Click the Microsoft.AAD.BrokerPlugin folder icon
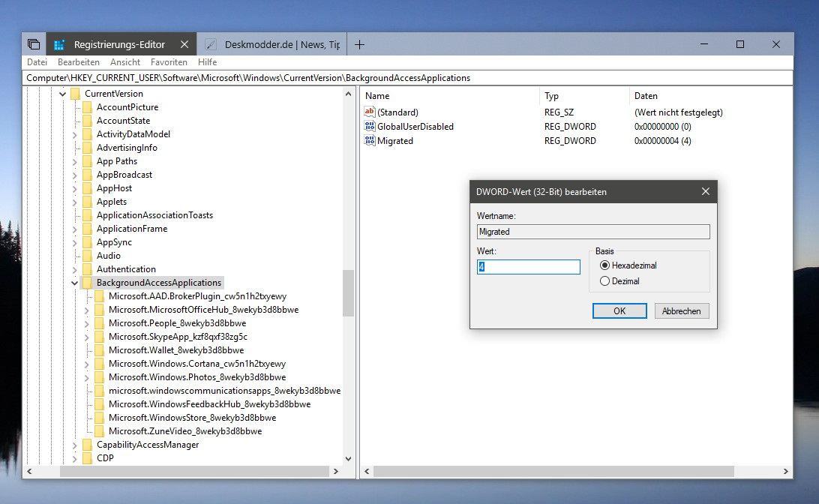 click(99, 296)
